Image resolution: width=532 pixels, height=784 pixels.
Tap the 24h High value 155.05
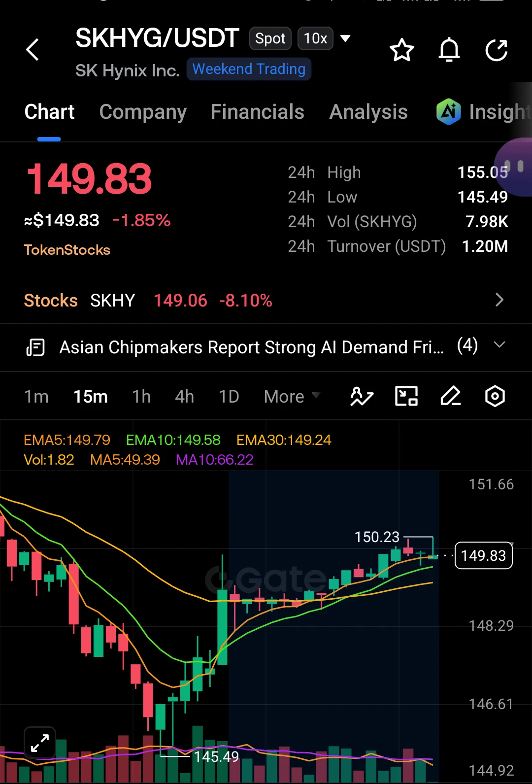point(483,172)
